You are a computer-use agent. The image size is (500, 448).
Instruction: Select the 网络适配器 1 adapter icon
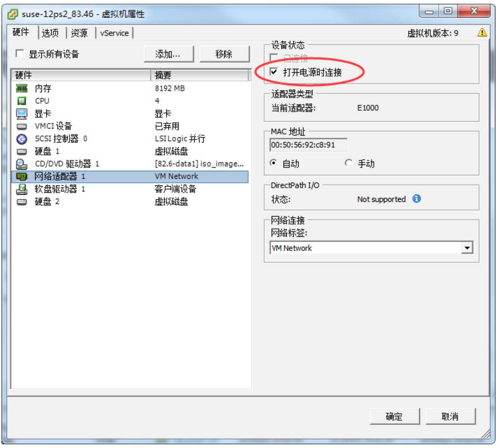coord(22,177)
